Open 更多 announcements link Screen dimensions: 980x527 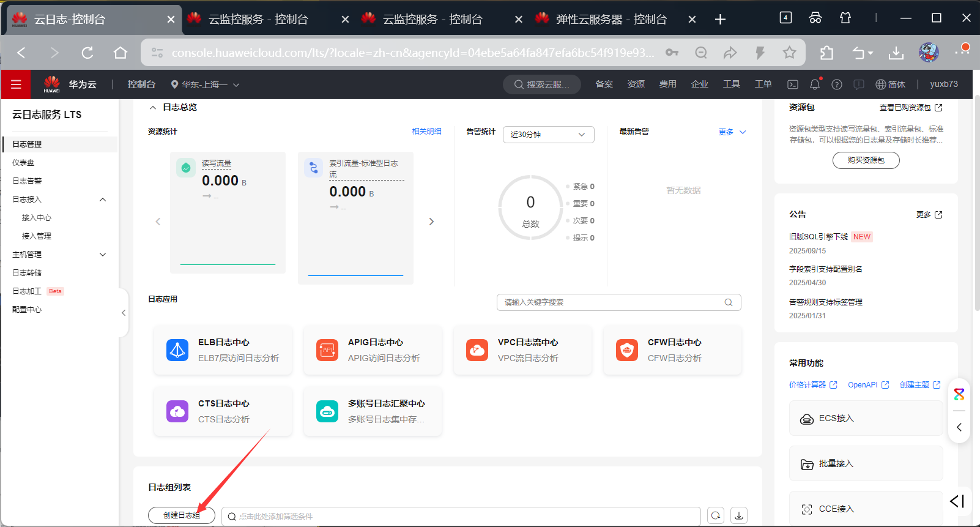point(929,215)
